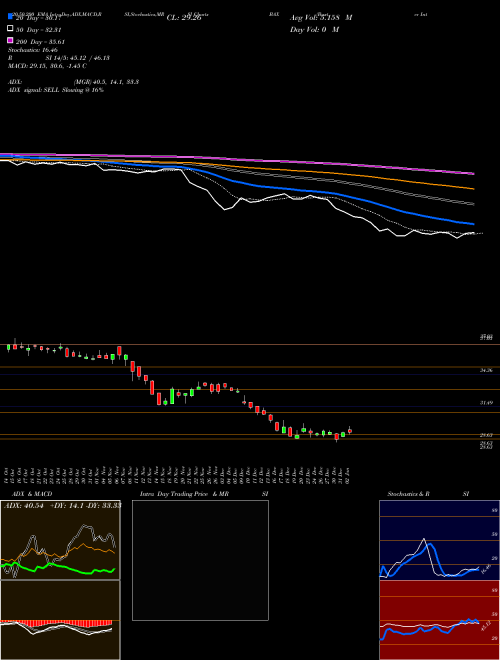
Task: Open the ADX line chart panel
Action: coord(60,540)
